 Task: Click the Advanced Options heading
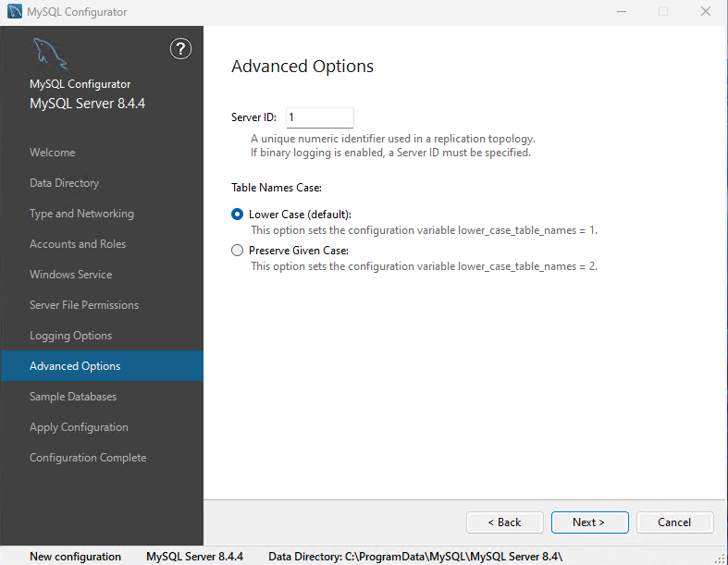click(x=302, y=67)
